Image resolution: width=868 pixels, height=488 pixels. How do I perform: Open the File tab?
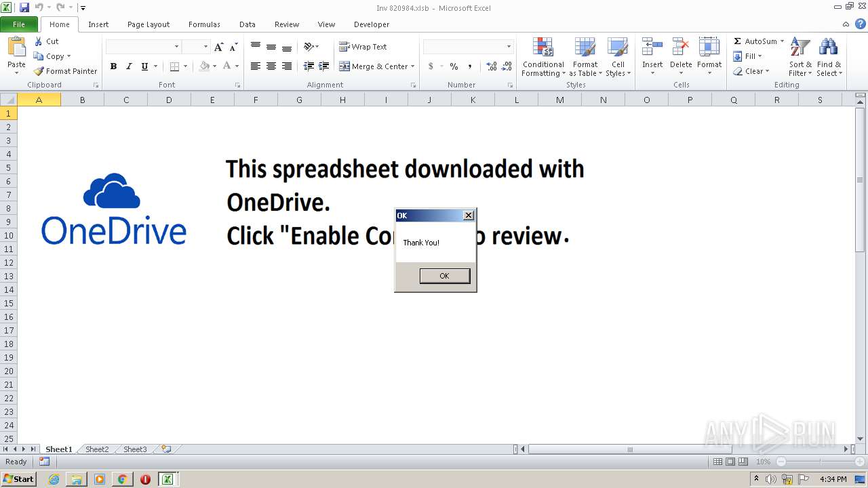(19, 24)
